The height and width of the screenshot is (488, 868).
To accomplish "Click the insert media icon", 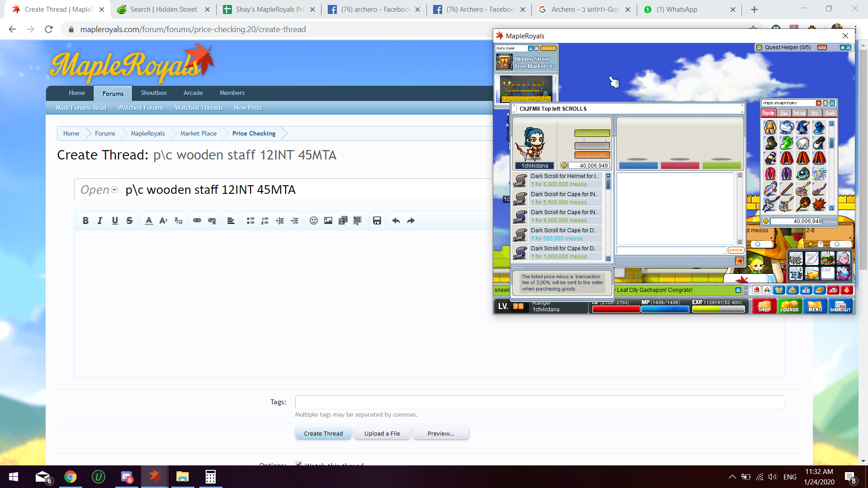I will tap(343, 221).
